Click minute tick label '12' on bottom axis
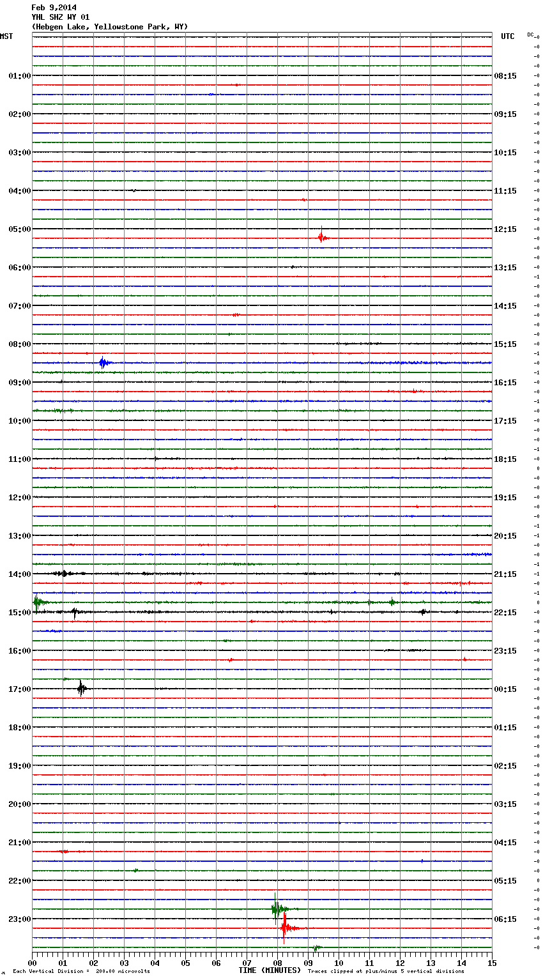Screen dimensions: 543x980 coord(400,963)
